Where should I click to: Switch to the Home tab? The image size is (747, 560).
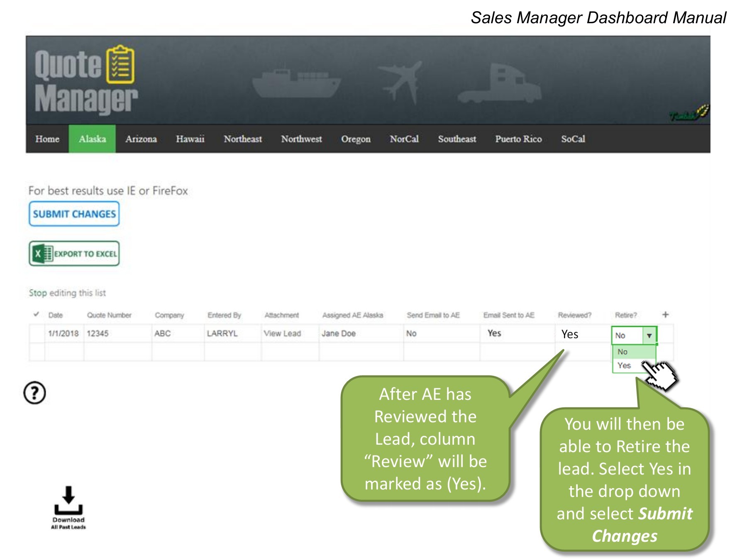(47, 139)
